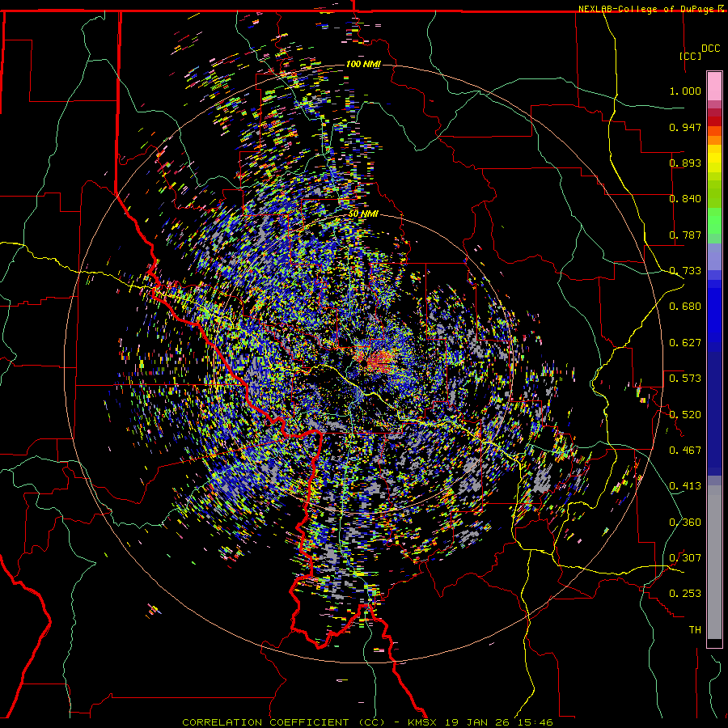The height and width of the screenshot is (728, 728).
Task: Click the TH threshold label
Action: pyautogui.click(x=695, y=630)
